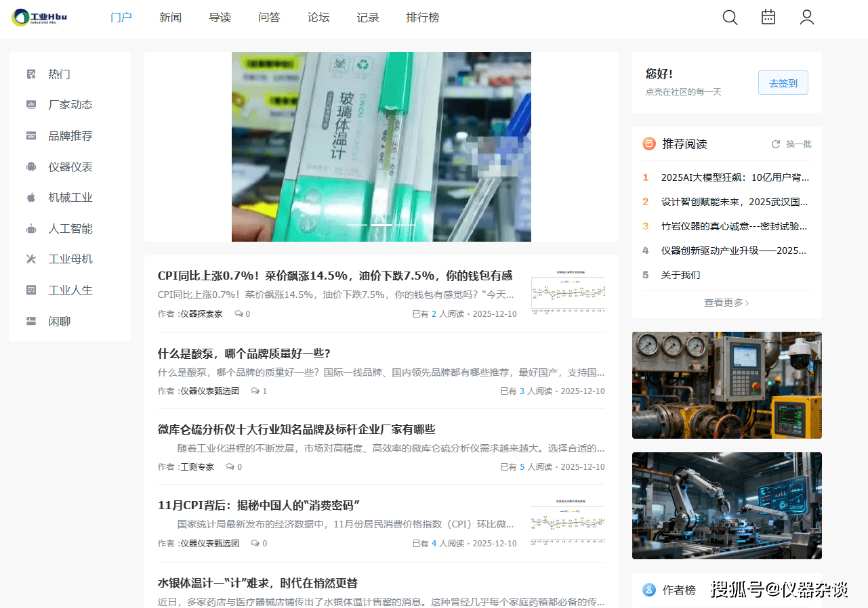This screenshot has height=608, width=868.
Task: Open the 新闻 navigation tab
Action: point(171,18)
